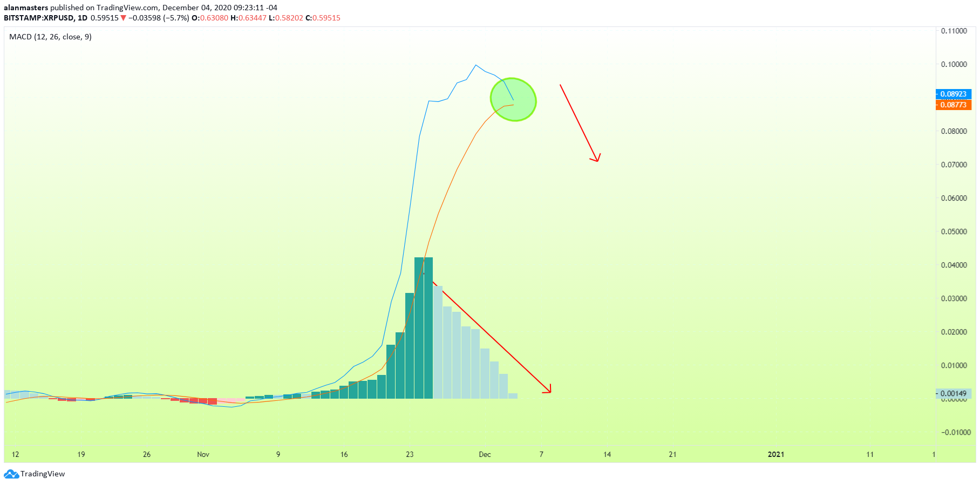
Task: Click the MACD (12, 26, close, 9) legend
Action: click(50, 37)
